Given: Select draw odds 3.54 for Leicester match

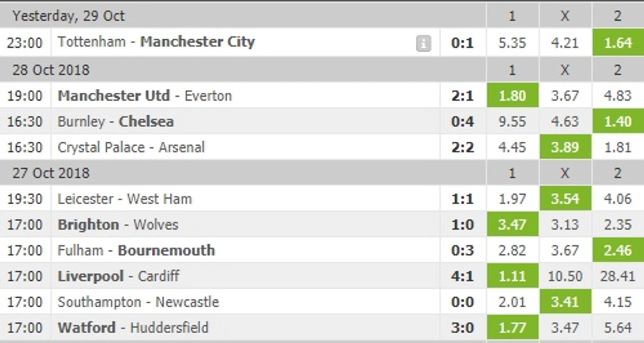Looking at the screenshot, I should click(x=565, y=199).
